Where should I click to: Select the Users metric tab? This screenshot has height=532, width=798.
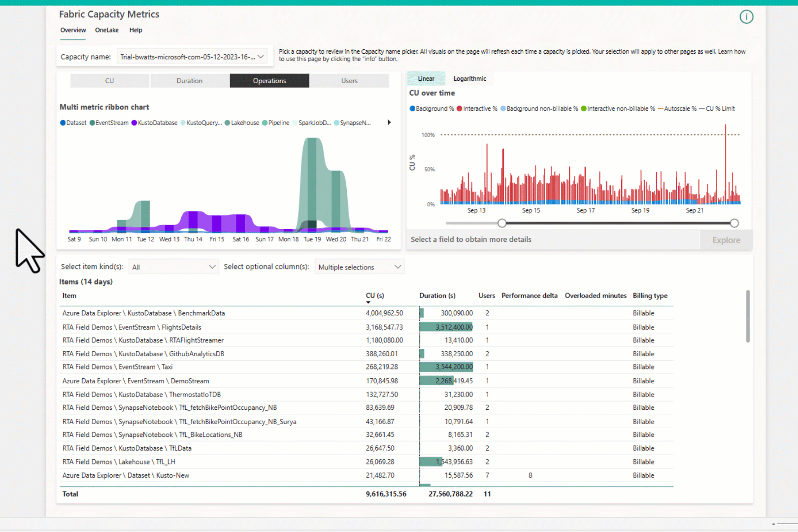[349, 81]
